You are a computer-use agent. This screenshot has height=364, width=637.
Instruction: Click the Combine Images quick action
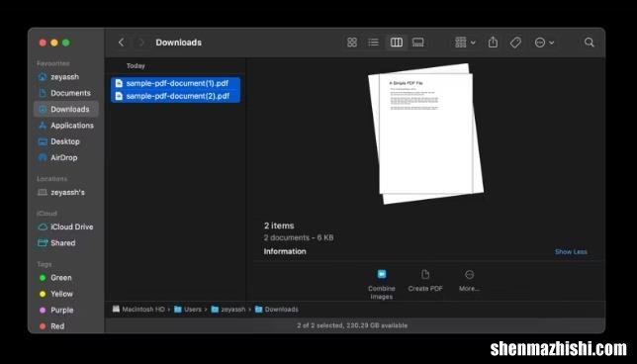(x=381, y=285)
